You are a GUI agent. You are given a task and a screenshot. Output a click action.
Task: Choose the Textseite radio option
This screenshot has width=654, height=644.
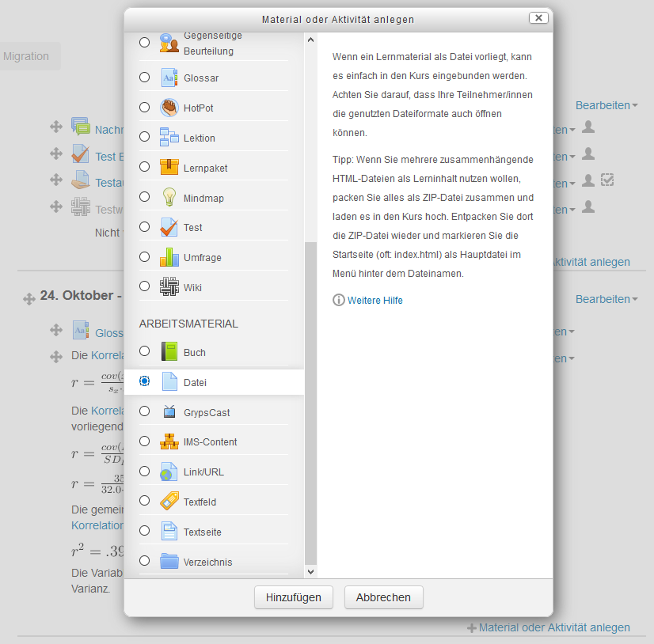pyautogui.click(x=144, y=531)
